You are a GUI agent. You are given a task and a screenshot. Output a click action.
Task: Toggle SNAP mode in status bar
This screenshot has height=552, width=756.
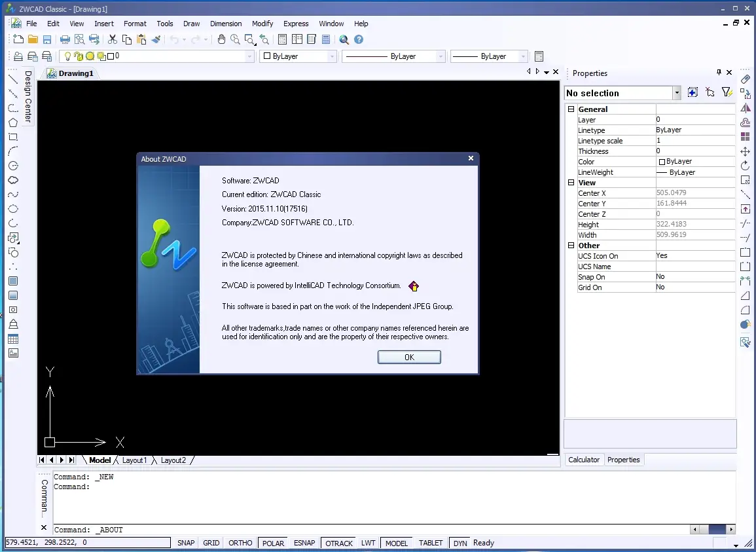point(186,543)
